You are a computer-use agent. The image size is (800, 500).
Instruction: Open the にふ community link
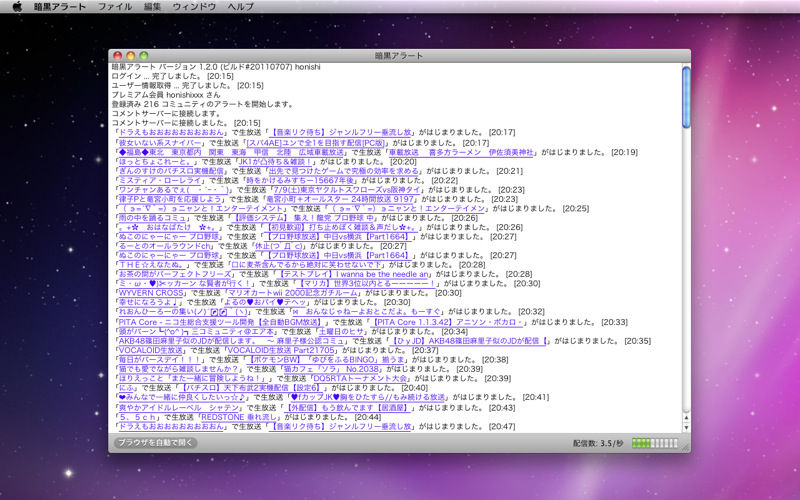click(x=126, y=388)
